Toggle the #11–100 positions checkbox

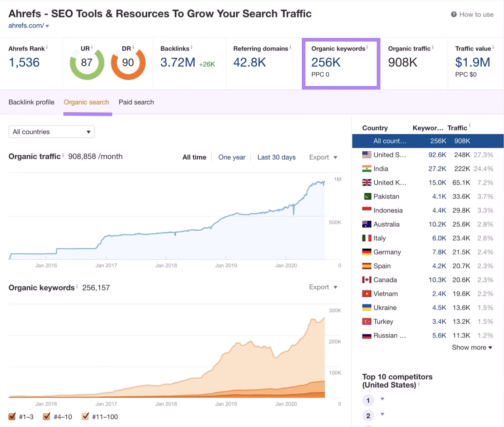pyautogui.click(x=85, y=416)
